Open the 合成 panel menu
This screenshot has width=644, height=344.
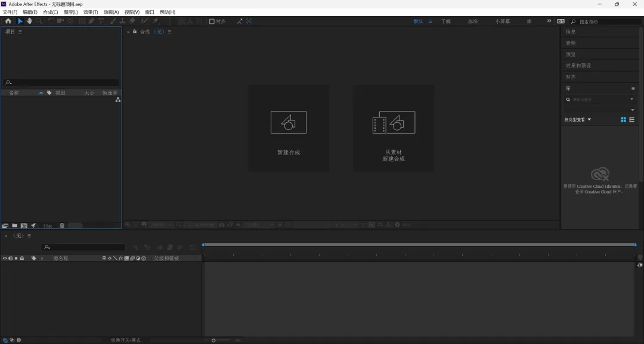tap(169, 32)
